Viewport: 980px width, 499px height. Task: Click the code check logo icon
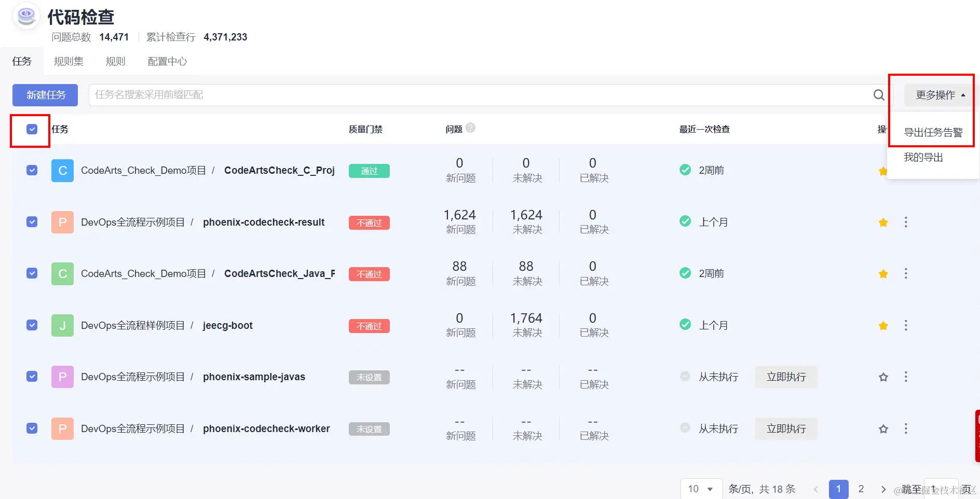click(x=26, y=16)
